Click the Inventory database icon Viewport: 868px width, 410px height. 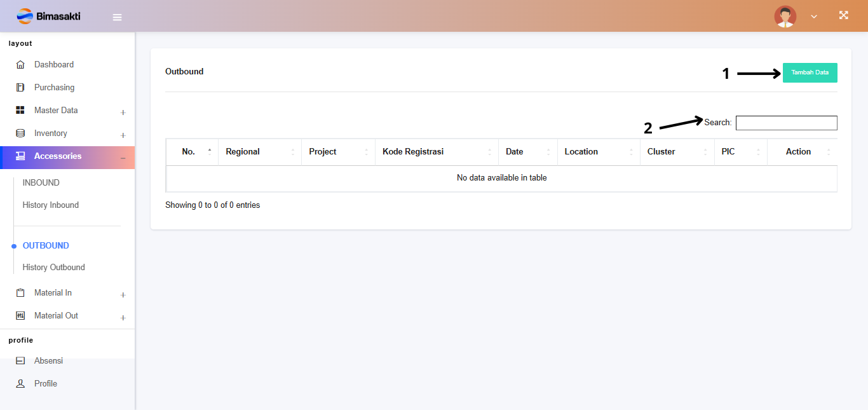coord(20,133)
